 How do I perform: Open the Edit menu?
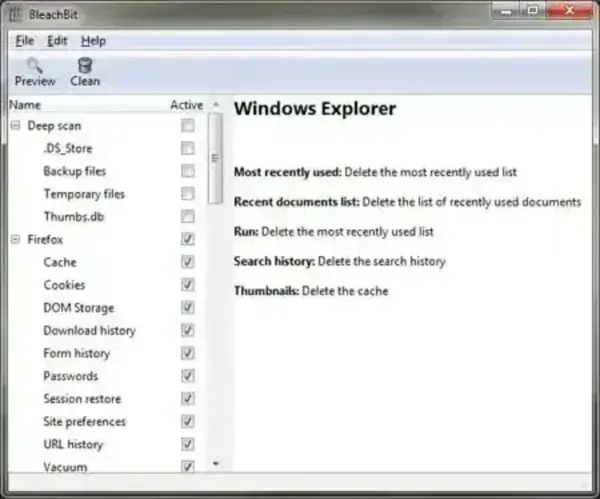(57, 41)
